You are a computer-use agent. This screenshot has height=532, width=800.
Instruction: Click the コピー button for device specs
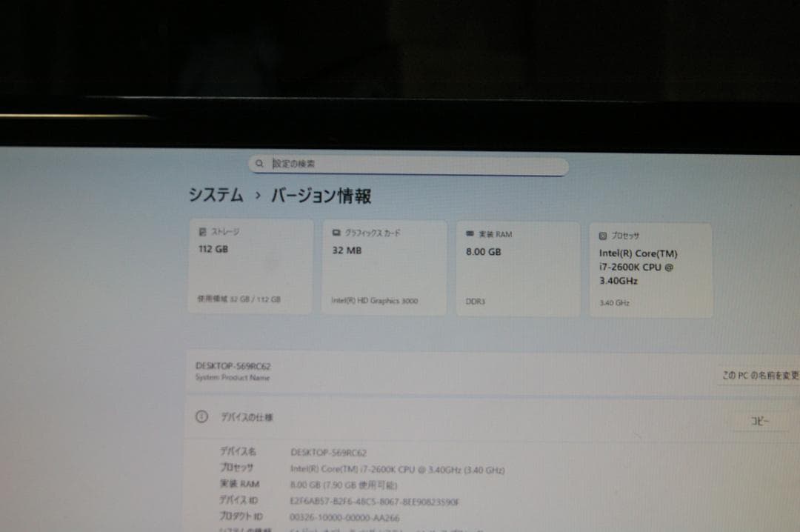[761, 419]
